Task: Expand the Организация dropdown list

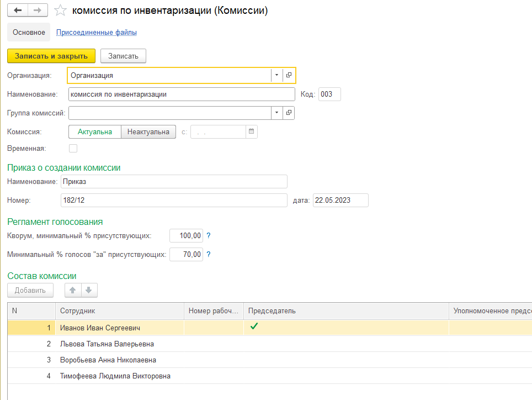Action: pyautogui.click(x=277, y=75)
